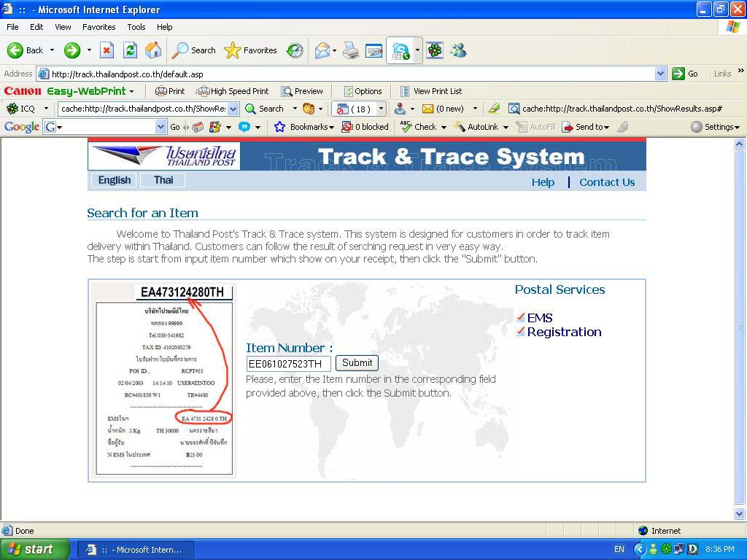Image resolution: width=747 pixels, height=560 pixels.
Task: Go to Home page icon
Action: coord(153,50)
